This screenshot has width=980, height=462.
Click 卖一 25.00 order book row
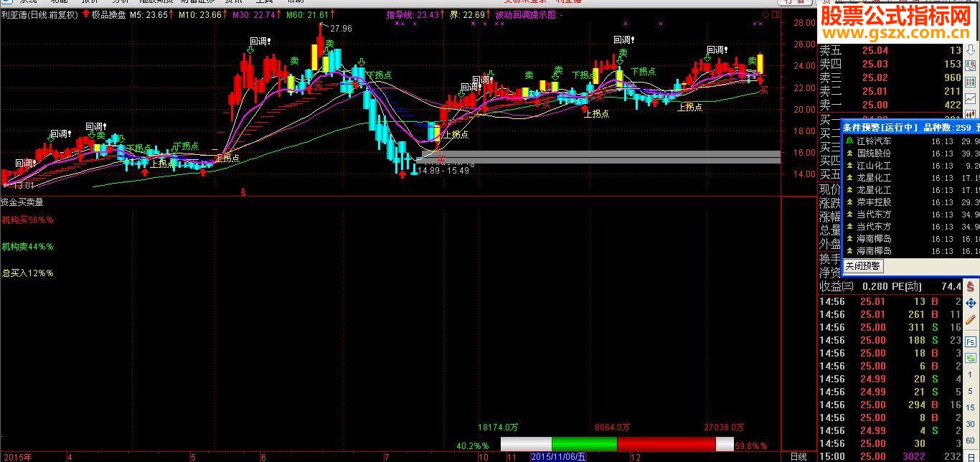point(890,105)
